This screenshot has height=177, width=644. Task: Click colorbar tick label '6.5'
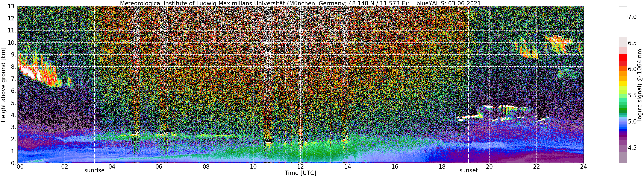632,43
